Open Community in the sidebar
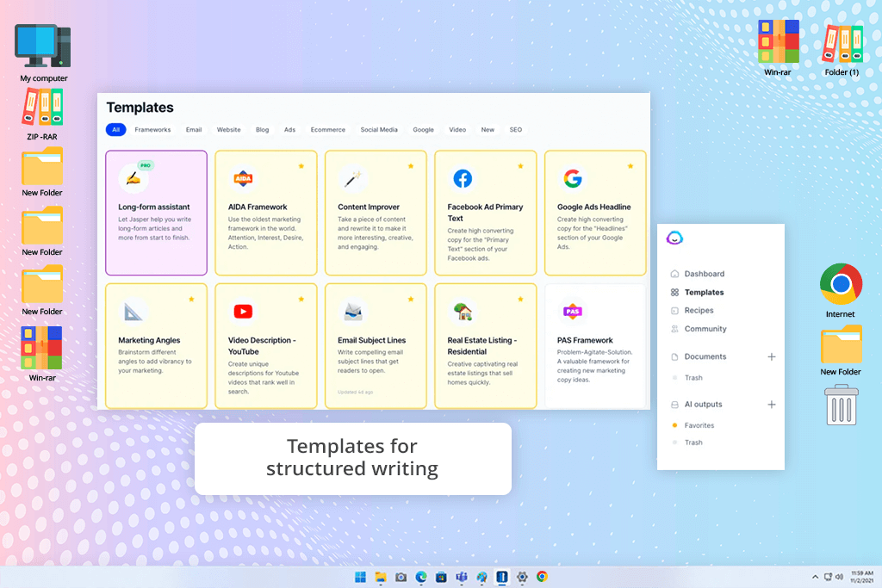The image size is (882, 588). point(699,329)
